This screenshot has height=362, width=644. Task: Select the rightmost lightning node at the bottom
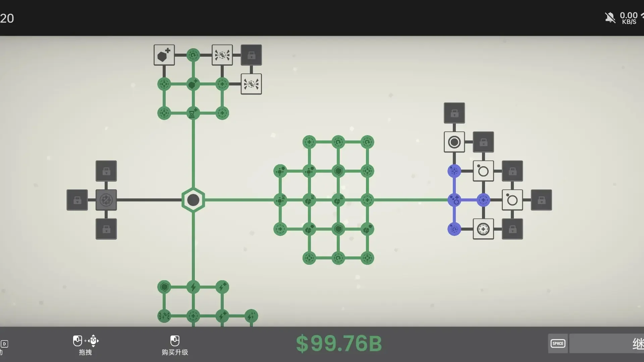251,316
